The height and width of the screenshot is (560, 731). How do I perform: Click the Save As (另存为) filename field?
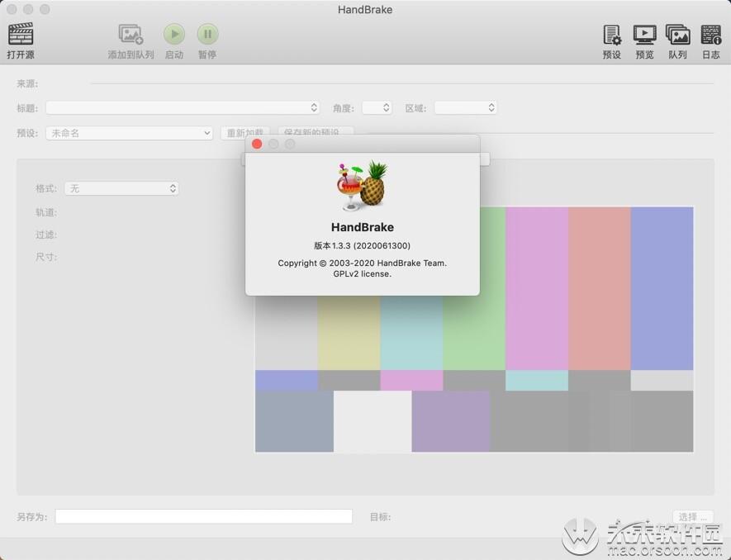coord(204,516)
